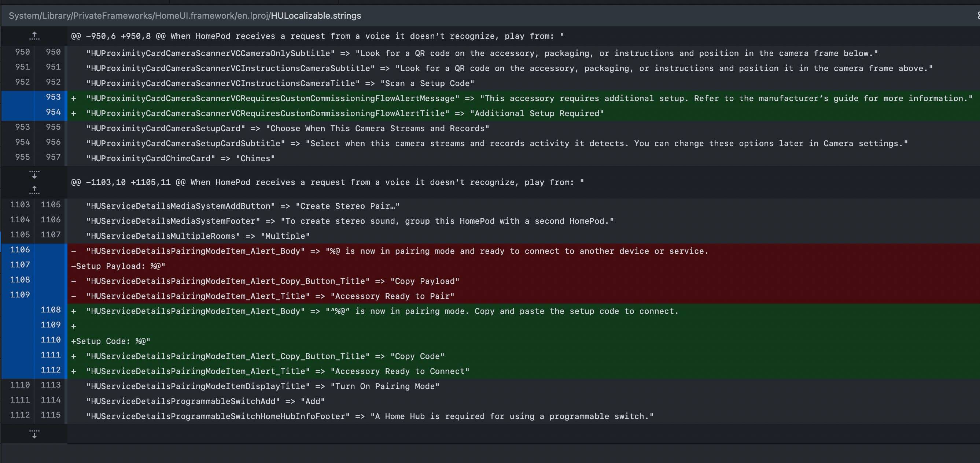
Task: Select added line number 954
Action: point(53,112)
